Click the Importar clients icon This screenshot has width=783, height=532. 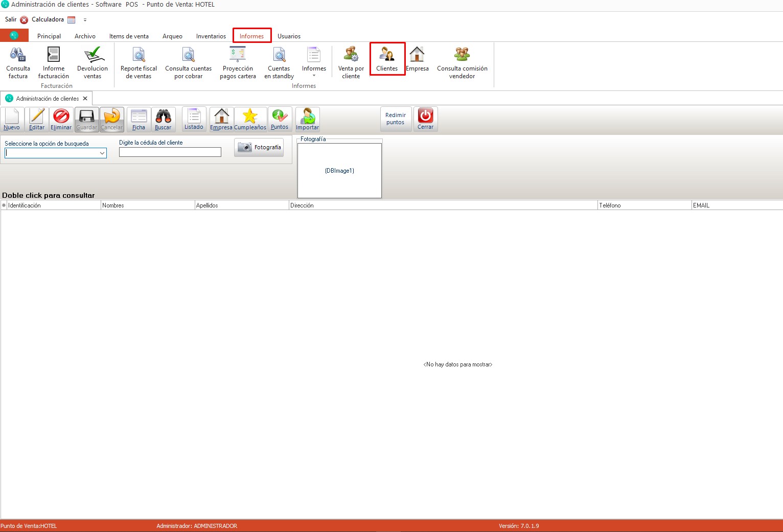(307, 119)
